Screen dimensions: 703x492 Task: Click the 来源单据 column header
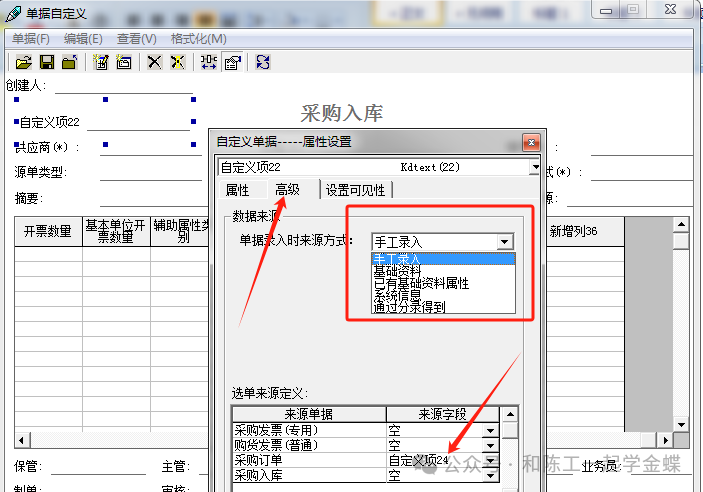(x=309, y=414)
